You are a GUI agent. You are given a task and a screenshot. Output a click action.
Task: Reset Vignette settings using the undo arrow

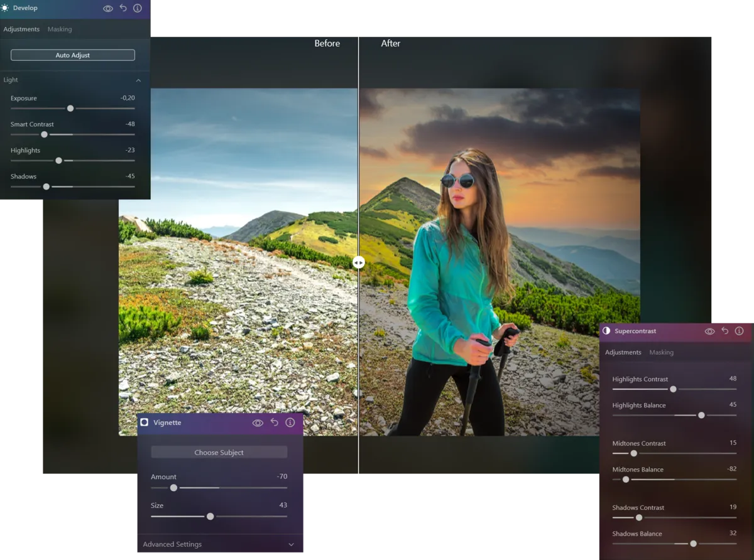(x=274, y=423)
